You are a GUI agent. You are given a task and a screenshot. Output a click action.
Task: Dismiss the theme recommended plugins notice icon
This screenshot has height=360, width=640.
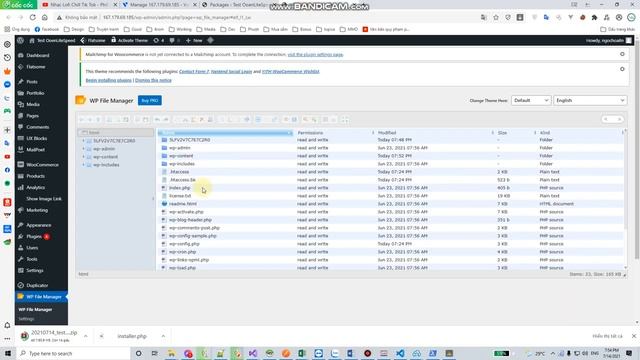(x=622, y=69)
